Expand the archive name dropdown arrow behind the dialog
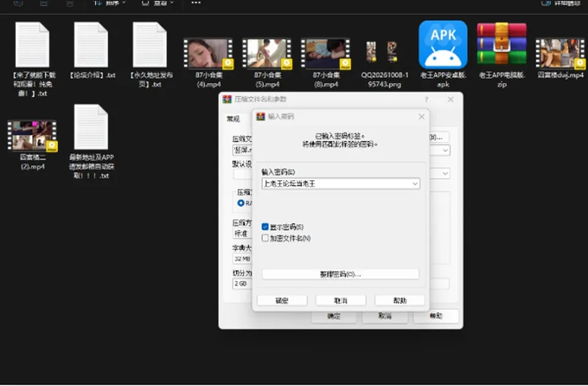The image size is (588, 386). tap(445, 151)
